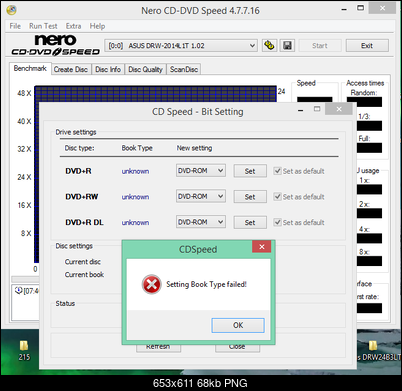Click Set button for DVD+R
Viewport: 402px width, 391px height.
click(x=250, y=171)
